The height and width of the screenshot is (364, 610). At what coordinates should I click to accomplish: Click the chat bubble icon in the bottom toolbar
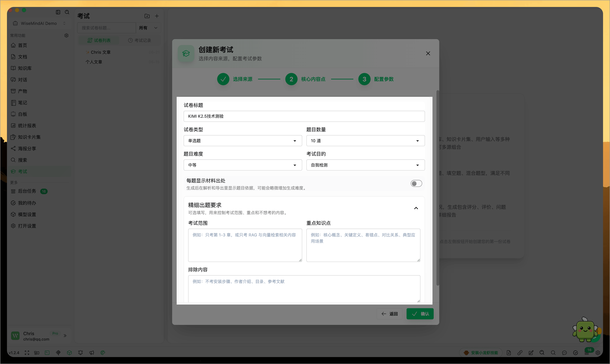(x=564, y=353)
